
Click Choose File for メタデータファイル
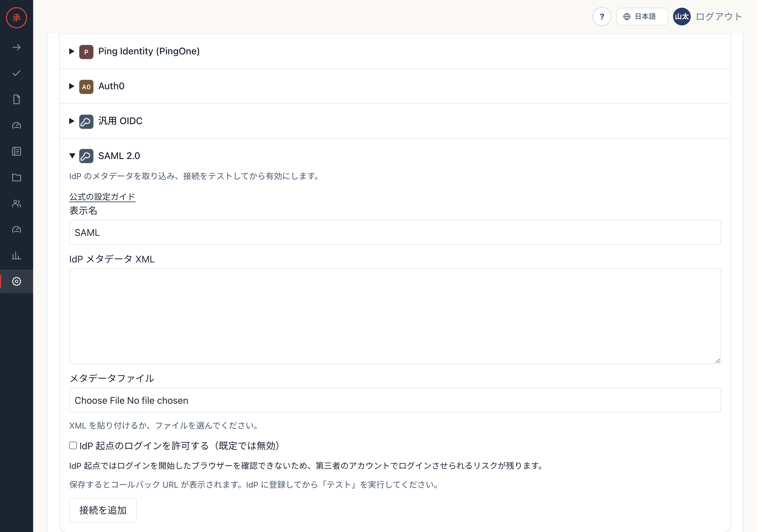point(99,400)
